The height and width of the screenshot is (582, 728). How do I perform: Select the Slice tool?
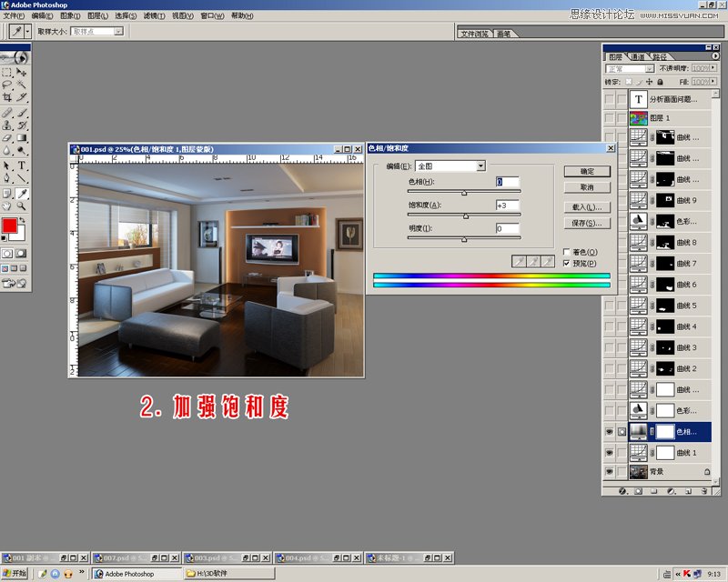[x=21, y=97]
